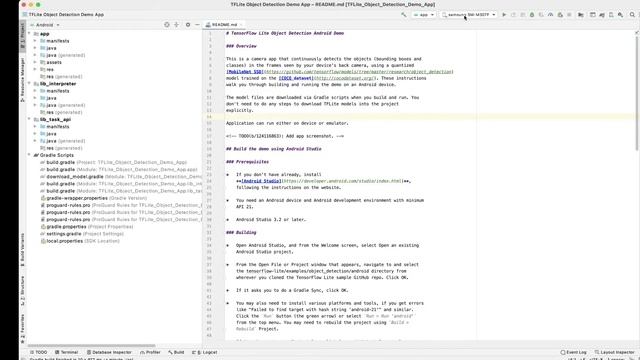Click the Debug app bug icon
Viewport: 640px width, 360px height.
tap(532, 15)
